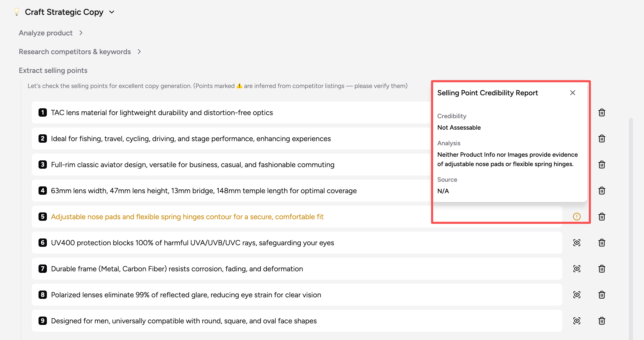Edit the TAC lens material selling point text
This screenshot has width=644, height=340.
162,112
